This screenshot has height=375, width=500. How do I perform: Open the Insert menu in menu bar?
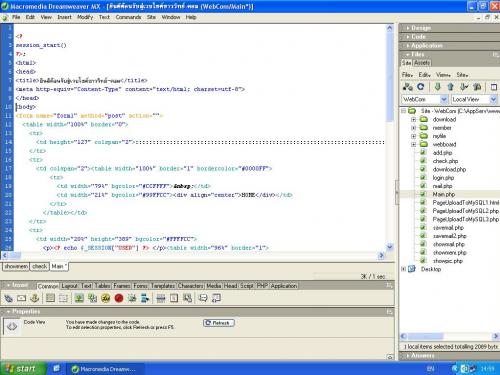(64, 17)
